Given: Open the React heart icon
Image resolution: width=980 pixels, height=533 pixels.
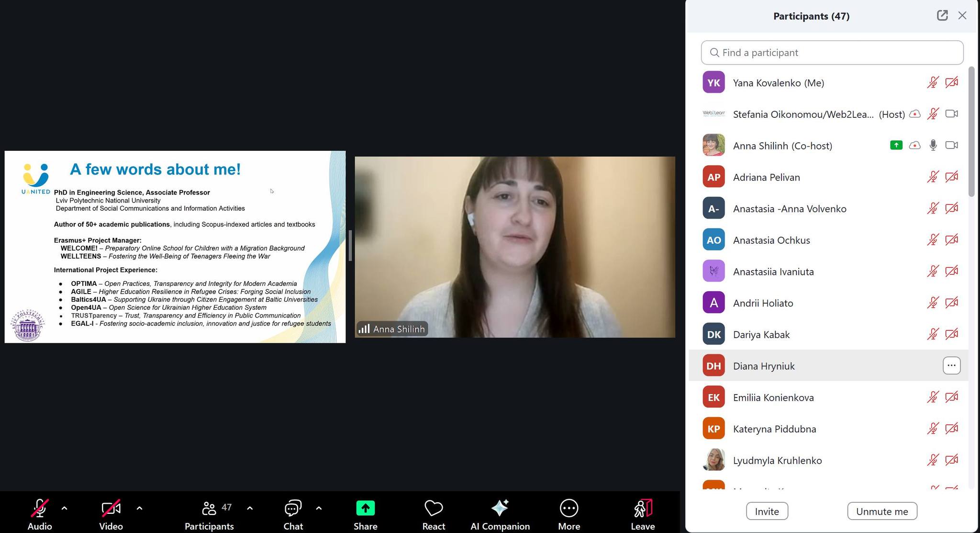Looking at the screenshot, I should click(x=434, y=509).
